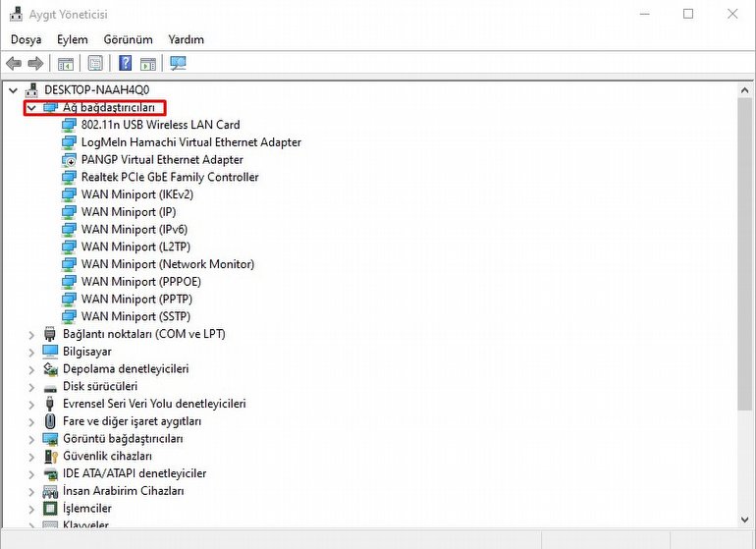The height and width of the screenshot is (549, 756).
Task: Open the Properties toolbar icon
Action: click(95, 64)
